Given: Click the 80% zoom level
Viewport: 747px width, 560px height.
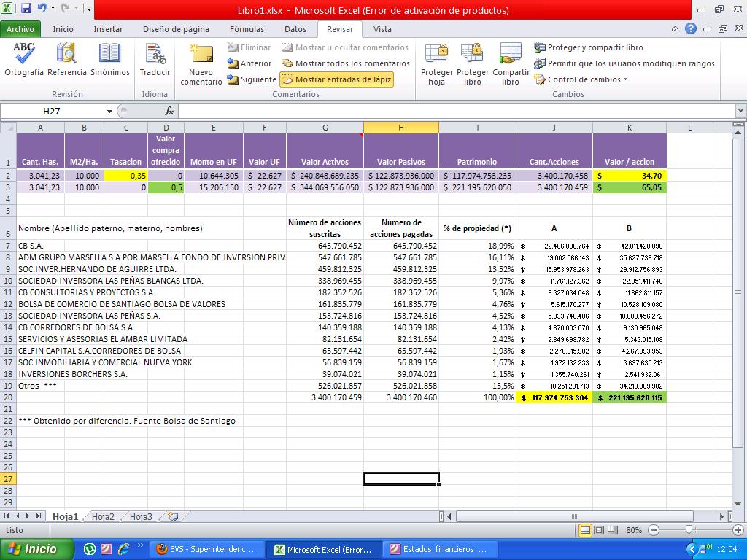Looking at the screenshot, I should tap(634, 530).
